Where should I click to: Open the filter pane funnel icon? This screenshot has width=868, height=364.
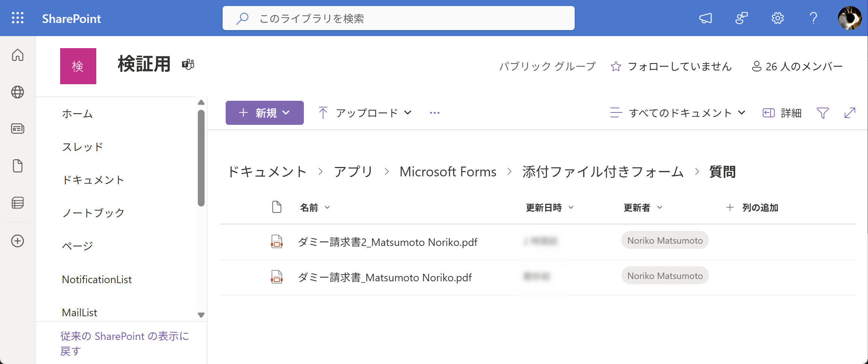pyautogui.click(x=822, y=113)
